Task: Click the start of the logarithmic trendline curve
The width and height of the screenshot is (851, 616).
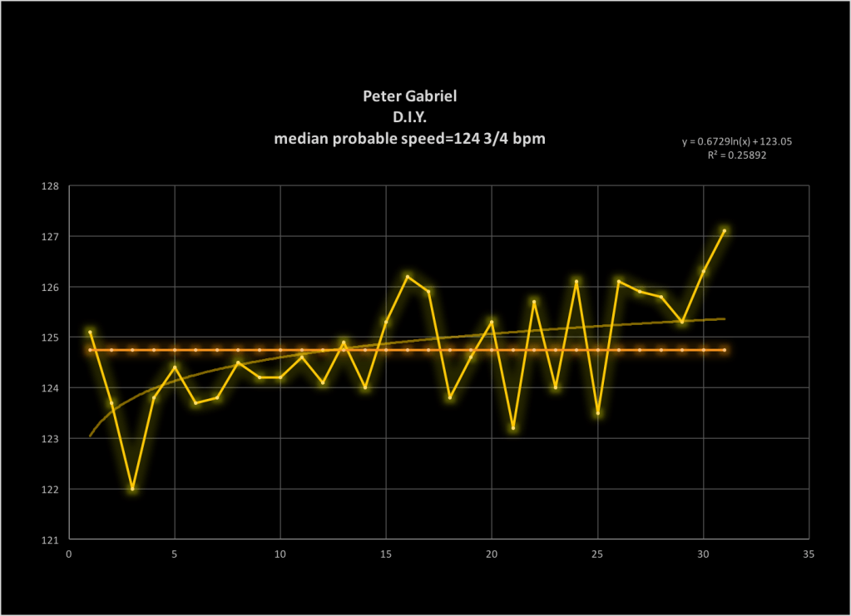Action: 91,436
